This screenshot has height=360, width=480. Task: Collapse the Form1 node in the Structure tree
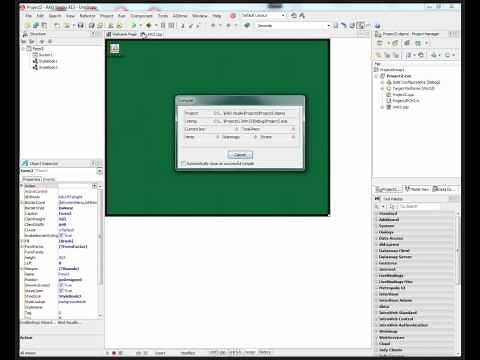pyautogui.click(x=23, y=49)
